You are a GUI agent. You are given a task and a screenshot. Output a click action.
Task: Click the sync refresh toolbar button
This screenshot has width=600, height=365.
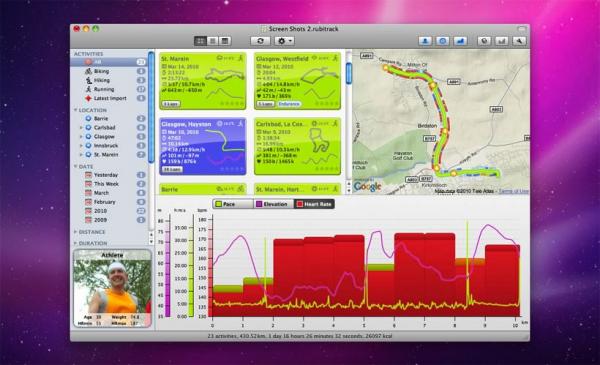pyautogui.click(x=260, y=41)
